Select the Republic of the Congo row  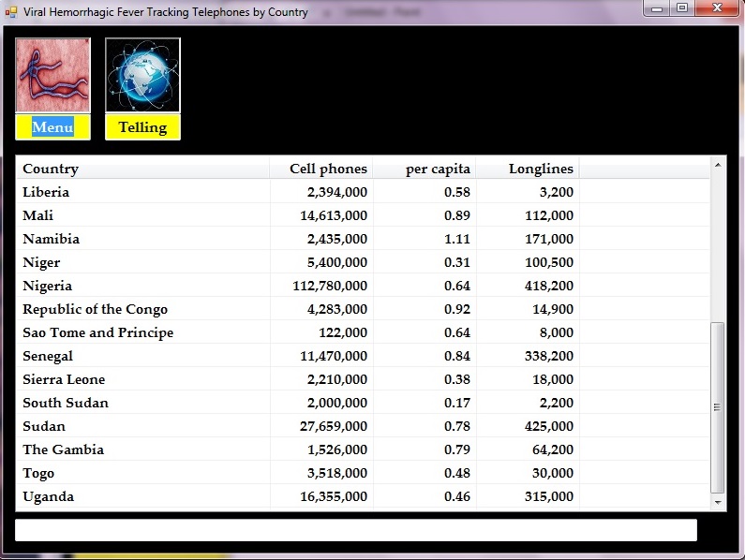[x=363, y=309]
